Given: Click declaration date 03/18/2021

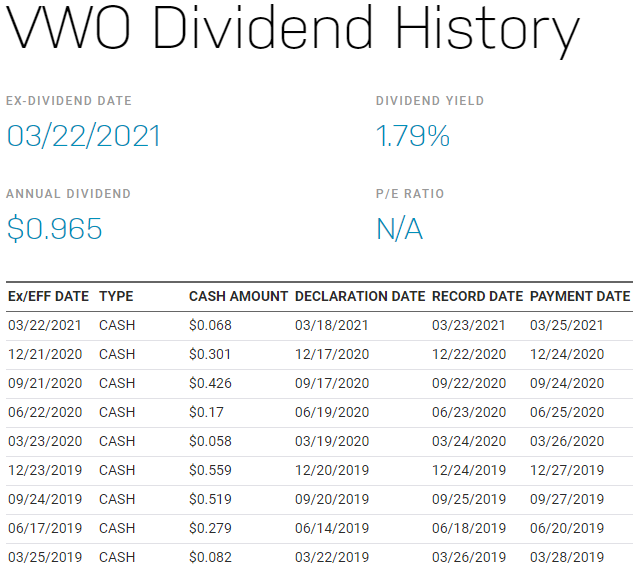Looking at the screenshot, I should pyautogui.click(x=332, y=325).
